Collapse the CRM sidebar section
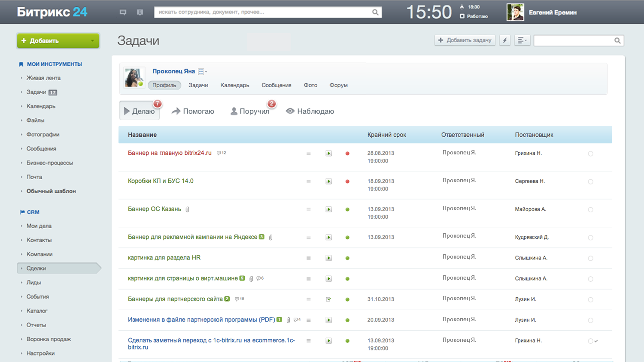This screenshot has width=644, height=362. [30, 212]
